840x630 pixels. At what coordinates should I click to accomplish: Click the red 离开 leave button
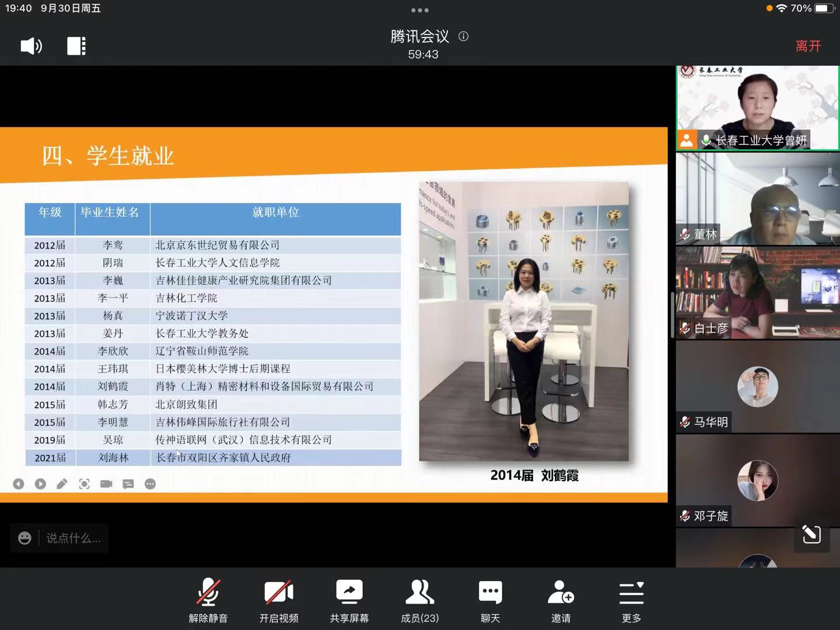(x=808, y=46)
